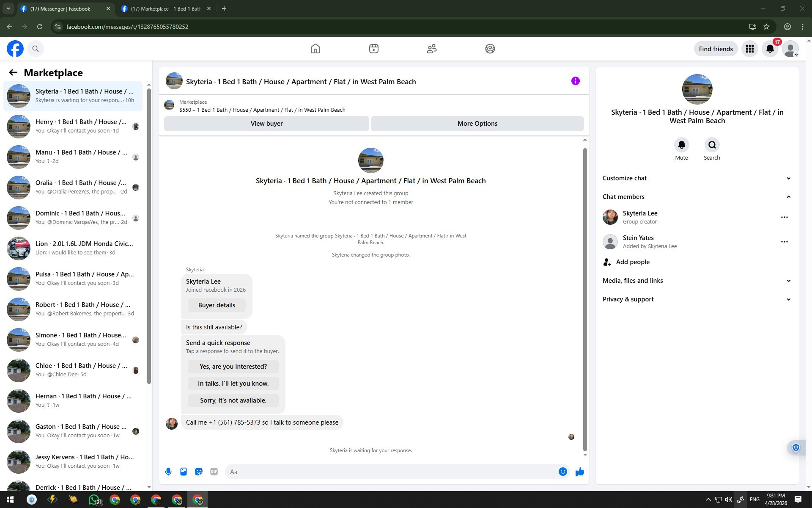Click the chat area vertical scrollbar

(x=585, y=296)
